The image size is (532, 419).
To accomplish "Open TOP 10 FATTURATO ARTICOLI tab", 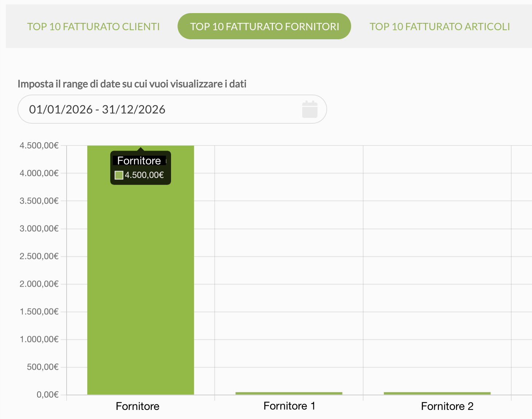I will click(x=440, y=27).
